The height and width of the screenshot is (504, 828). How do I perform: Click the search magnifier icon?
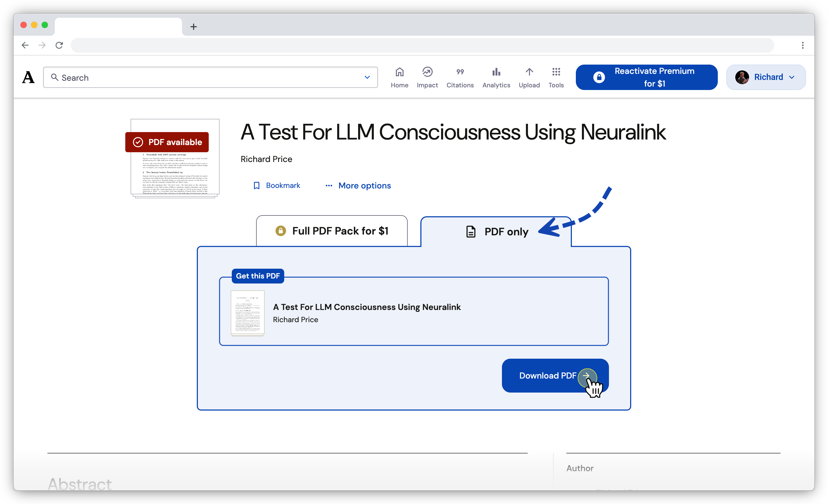click(x=55, y=77)
